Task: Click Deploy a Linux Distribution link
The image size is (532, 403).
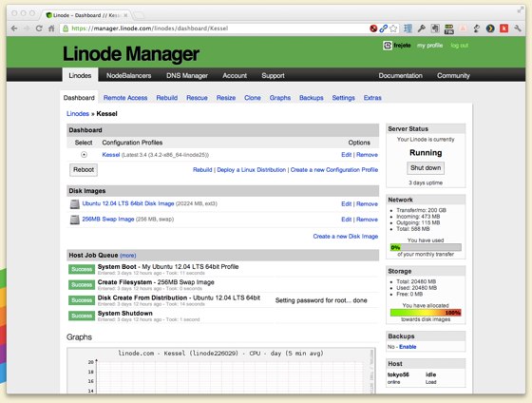Action: 252,170
